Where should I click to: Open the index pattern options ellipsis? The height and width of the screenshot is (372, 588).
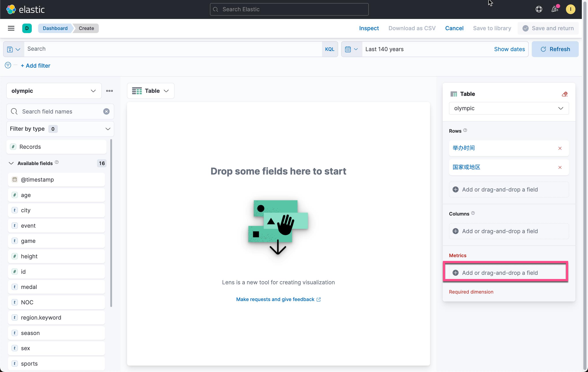[x=109, y=91]
